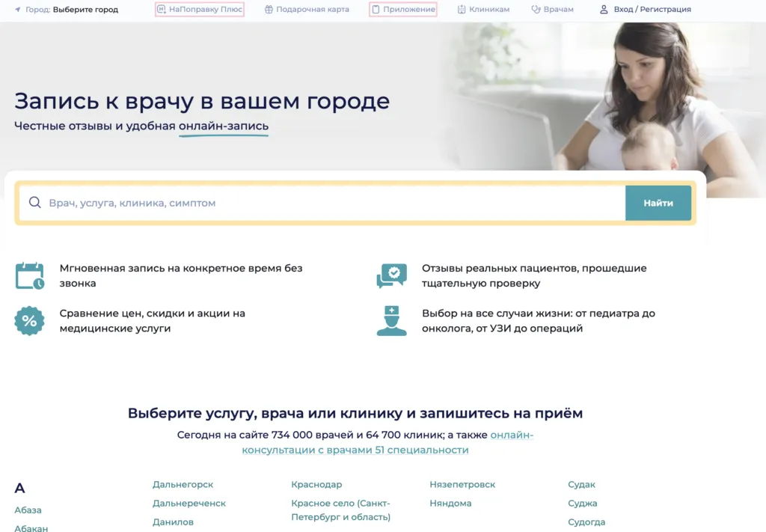
Task: Follow the онлайн-консультации с врачами link
Action: (x=355, y=450)
